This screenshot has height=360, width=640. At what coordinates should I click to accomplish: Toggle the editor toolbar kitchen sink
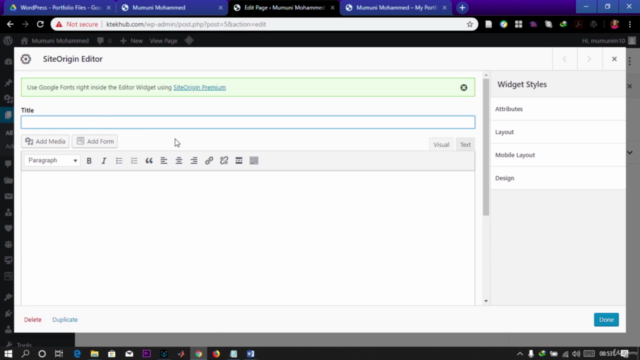pyautogui.click(x=254, y=161)
